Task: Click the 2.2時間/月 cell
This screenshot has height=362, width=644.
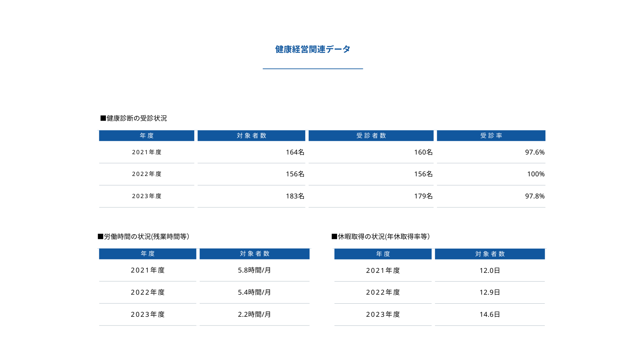Action: [255, 314]
